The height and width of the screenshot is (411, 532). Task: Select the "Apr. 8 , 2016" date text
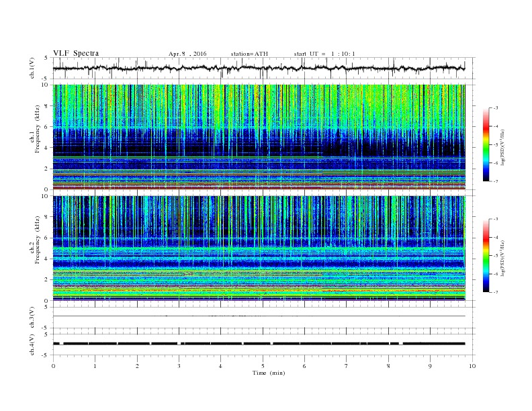pyautogui.click(x=187, y=54)
